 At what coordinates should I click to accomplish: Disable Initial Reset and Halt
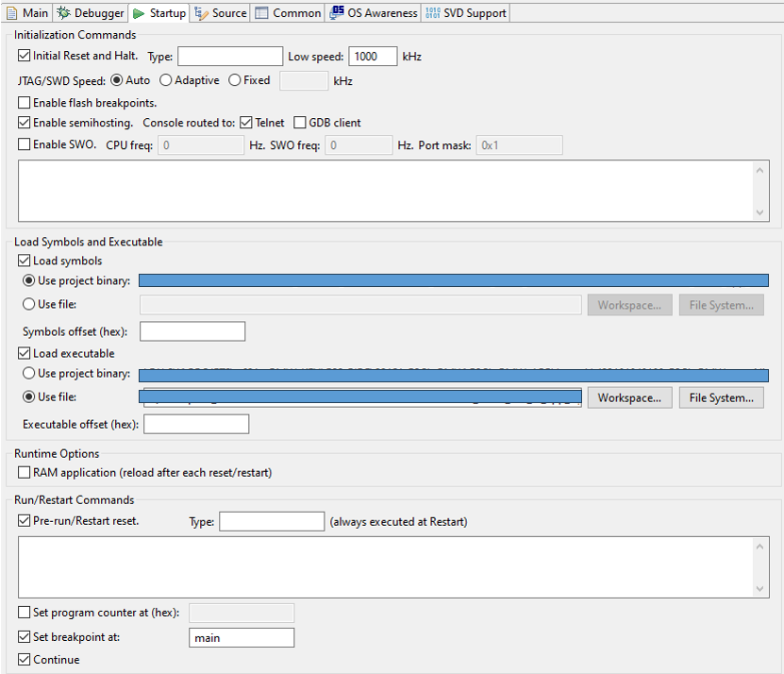[x=23, y=56]
